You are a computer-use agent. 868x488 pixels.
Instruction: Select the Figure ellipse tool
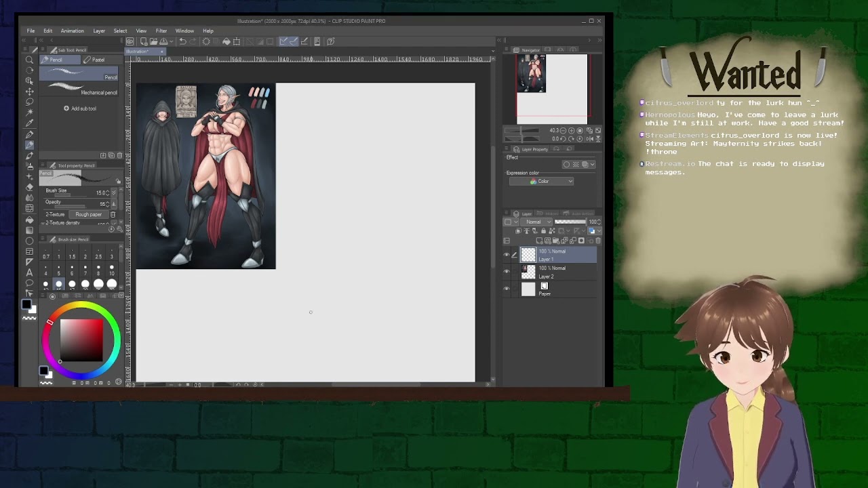click(29, 241)
